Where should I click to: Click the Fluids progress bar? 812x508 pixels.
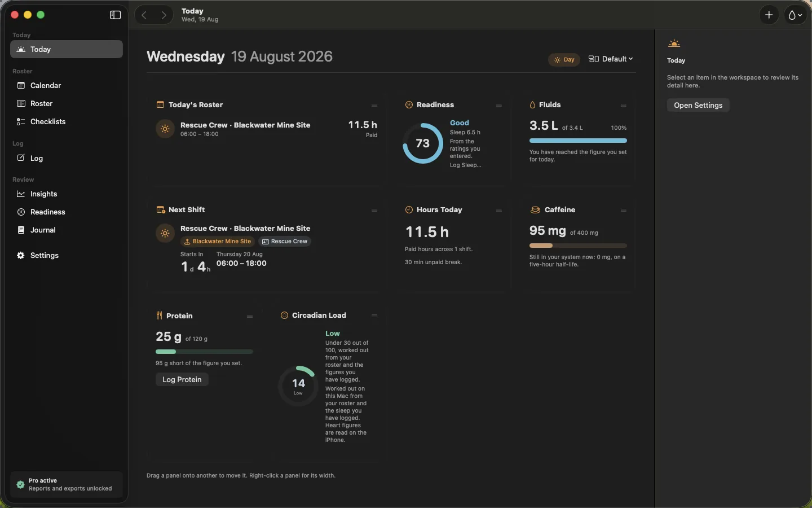(578, 141)
